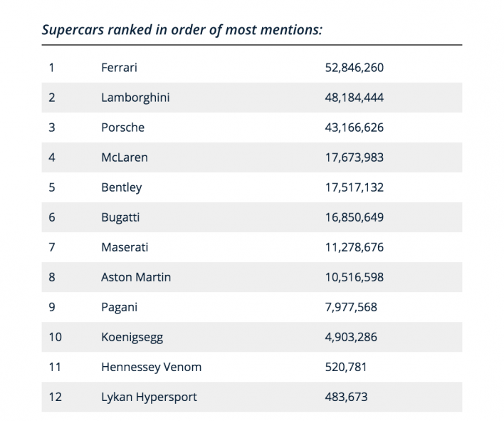Screen dimensions: 504x421
Task: Click Pagani's count 7,977,568
Action: pos(351,307)
